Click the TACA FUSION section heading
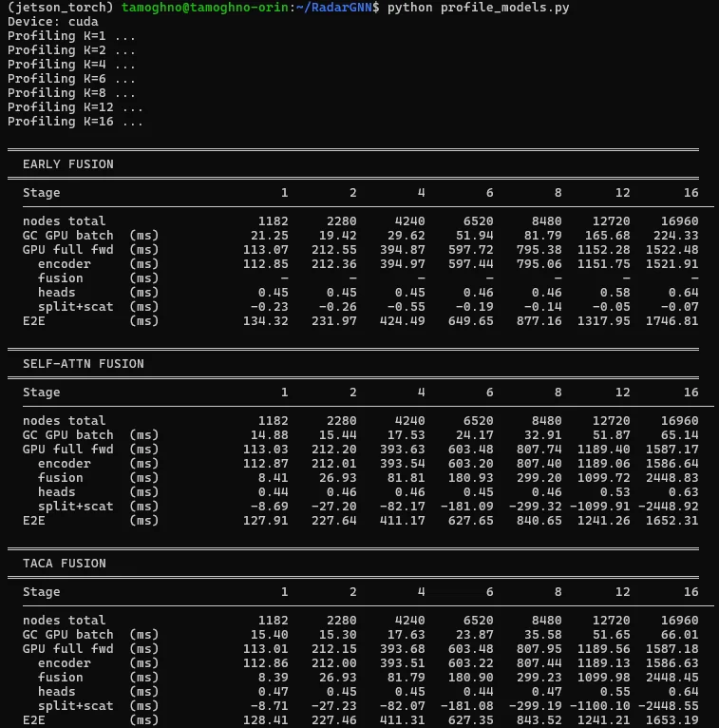719x728 pixels. tap(64, 564)
